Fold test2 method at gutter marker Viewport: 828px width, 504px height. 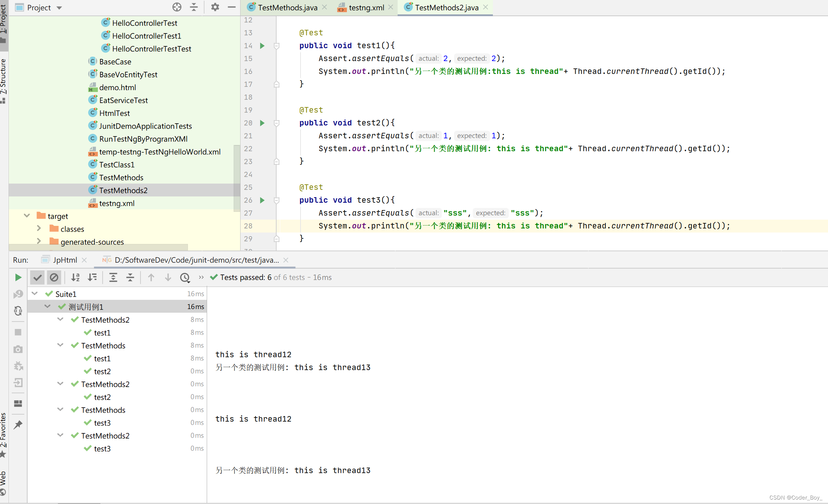pos(277,123)
